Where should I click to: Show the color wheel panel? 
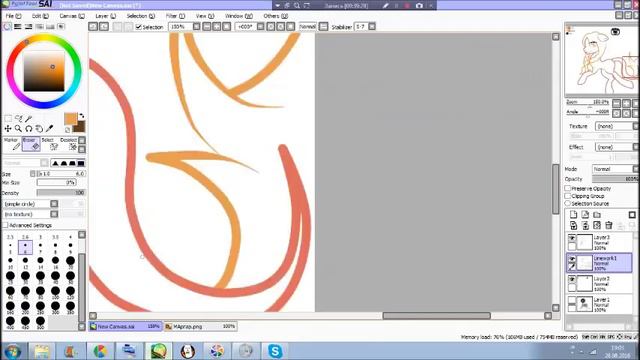point(7,27)
